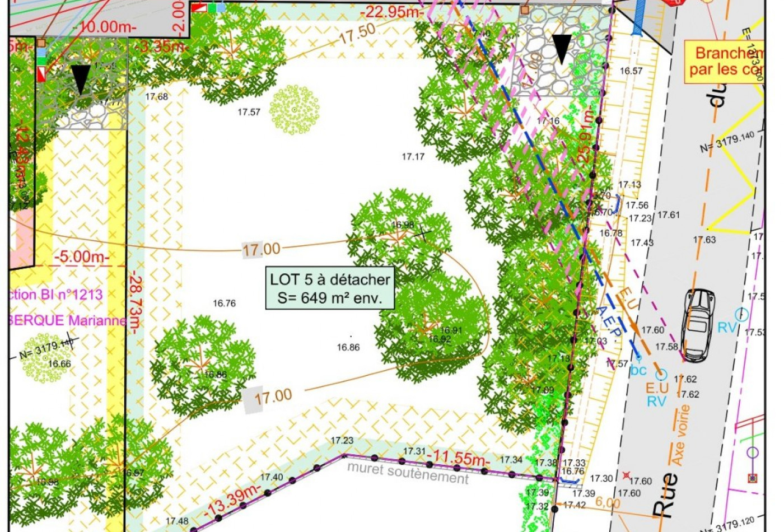Click the RV manhole circle near 17.55
Viewport: 784px width, 532px height.
tap(742, 314)
